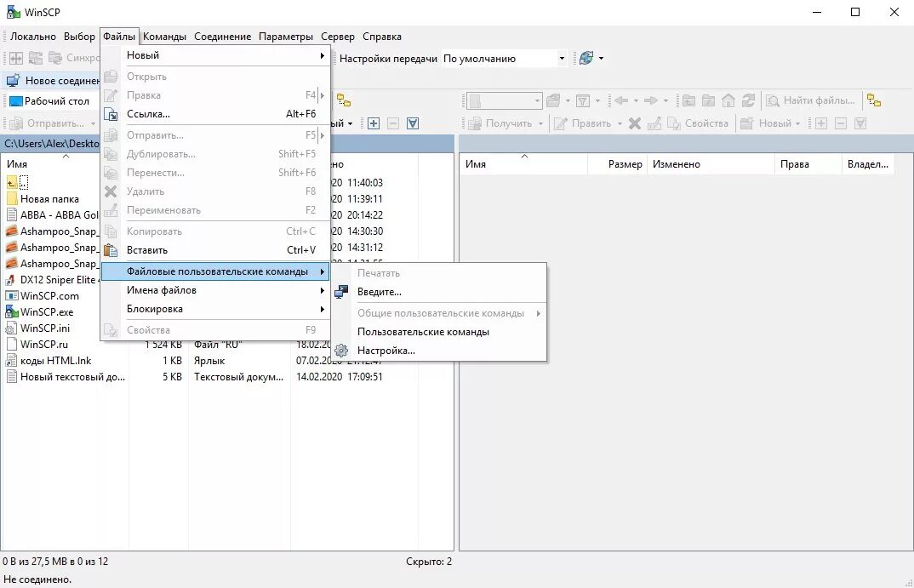Viewport: 914px width, 588px height.
Task: Click the remote directory tree icon
Action: pos(874,100)
